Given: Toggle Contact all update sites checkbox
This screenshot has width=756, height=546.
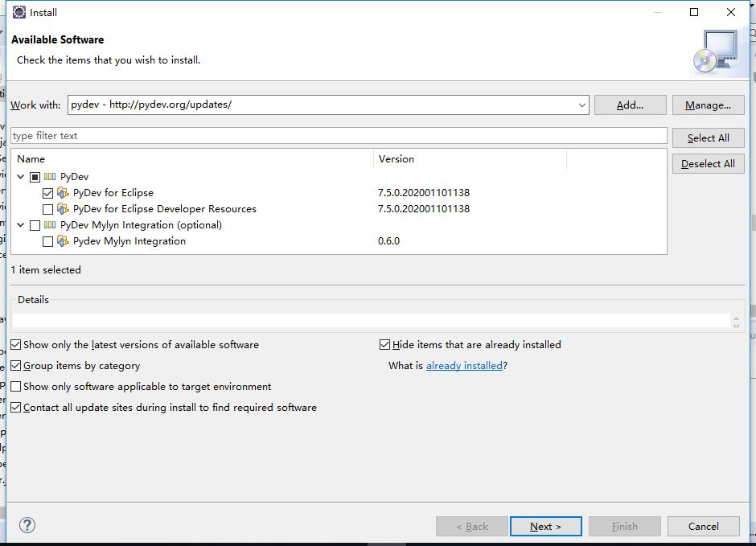Looking at the screenshot, I should point(16,408).
